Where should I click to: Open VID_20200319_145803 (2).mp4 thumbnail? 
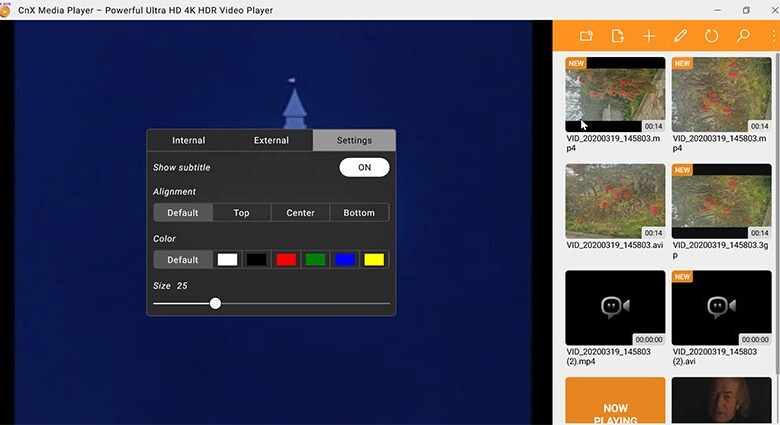click(615, 308)
